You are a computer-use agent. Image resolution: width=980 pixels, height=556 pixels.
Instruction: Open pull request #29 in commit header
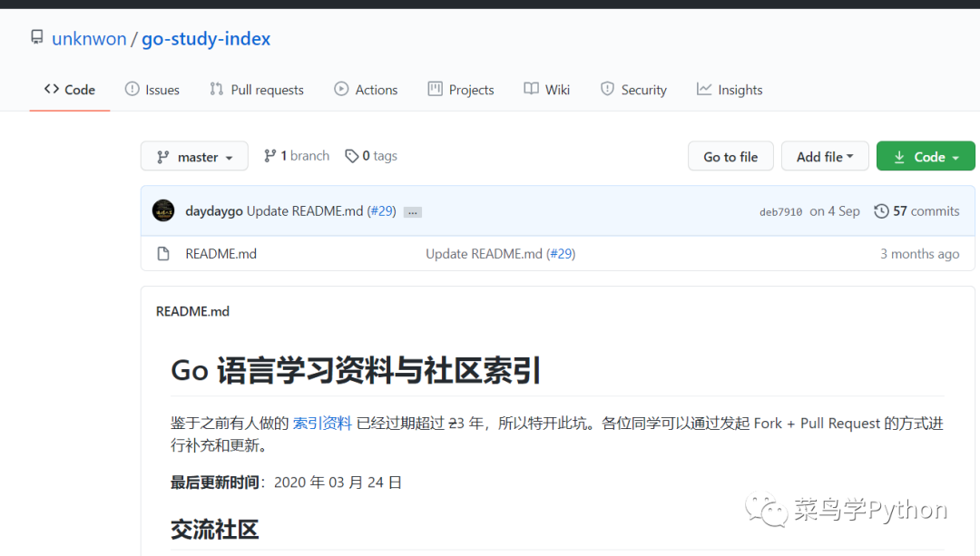(381, 211)
